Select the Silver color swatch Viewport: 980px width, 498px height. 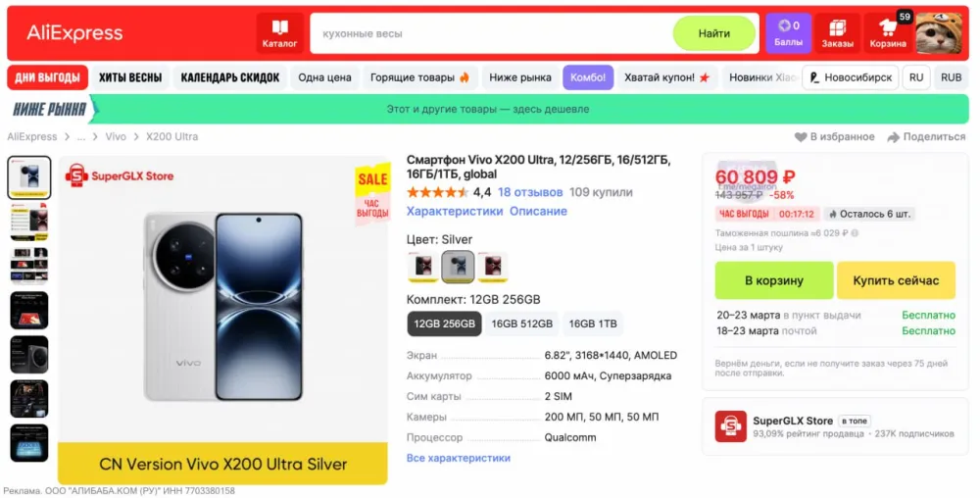458,266
